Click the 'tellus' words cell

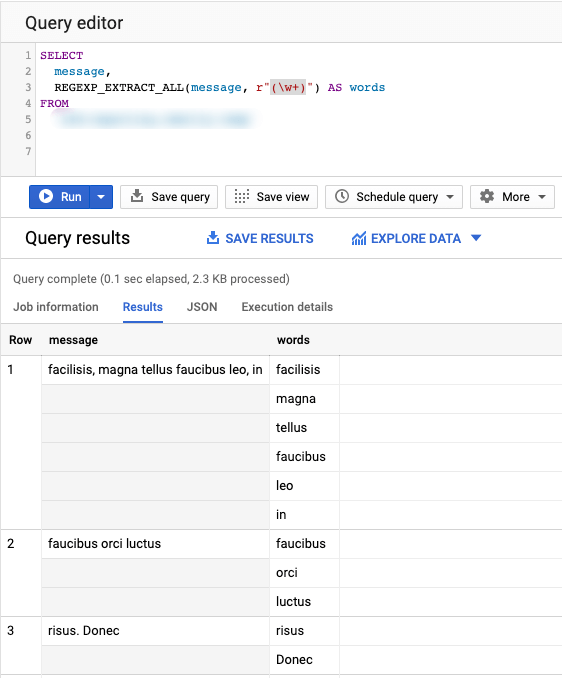click(x=304, y=428)
